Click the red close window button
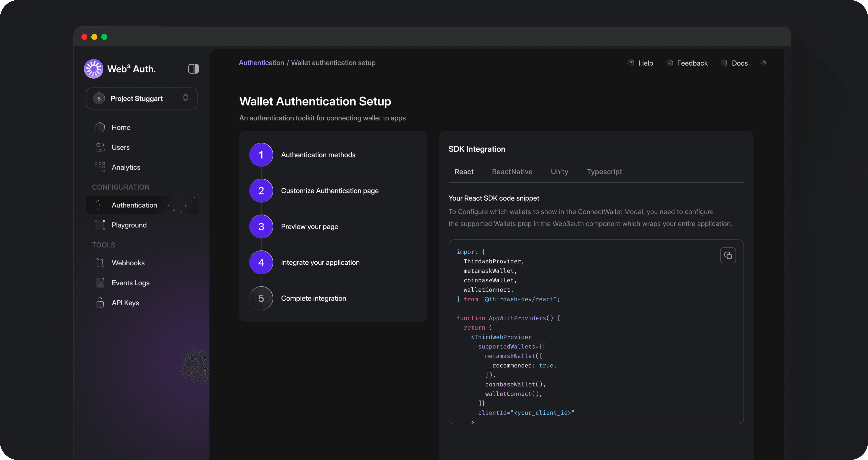Screen dimensions: 868x460 coord(84,37)
